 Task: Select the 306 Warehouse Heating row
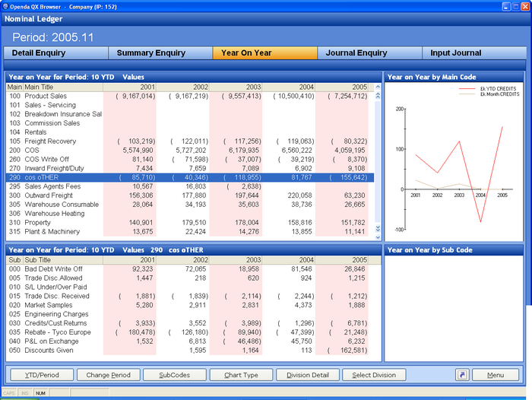pyautogui.click(x=190, y=214)
